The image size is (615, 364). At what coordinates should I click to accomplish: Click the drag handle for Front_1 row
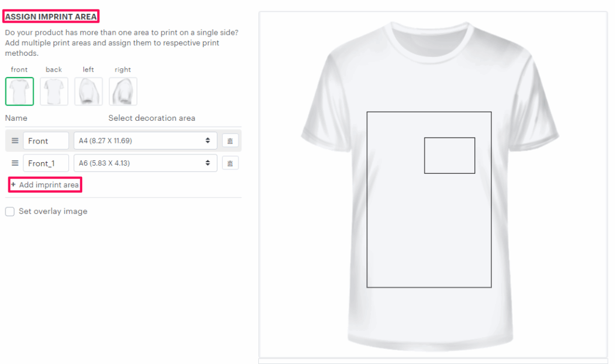[x=15, y=163]
